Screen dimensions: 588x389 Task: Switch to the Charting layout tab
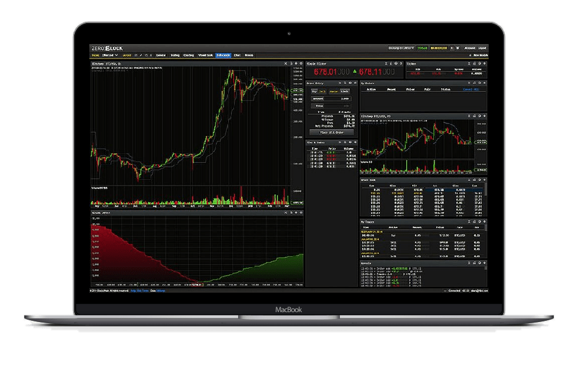click(x=189, y=55)
